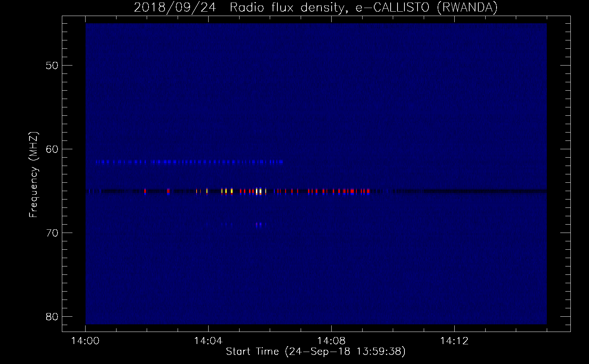Click the 80 frequency tick label
This screenshot has width=589, height=364.
coord(52,317)
